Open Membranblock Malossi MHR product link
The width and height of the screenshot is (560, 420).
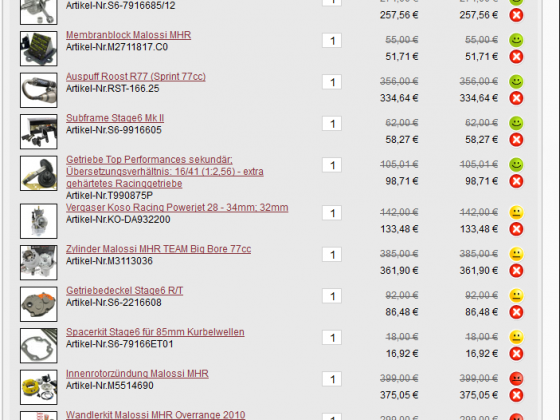[x=129, y=35]
